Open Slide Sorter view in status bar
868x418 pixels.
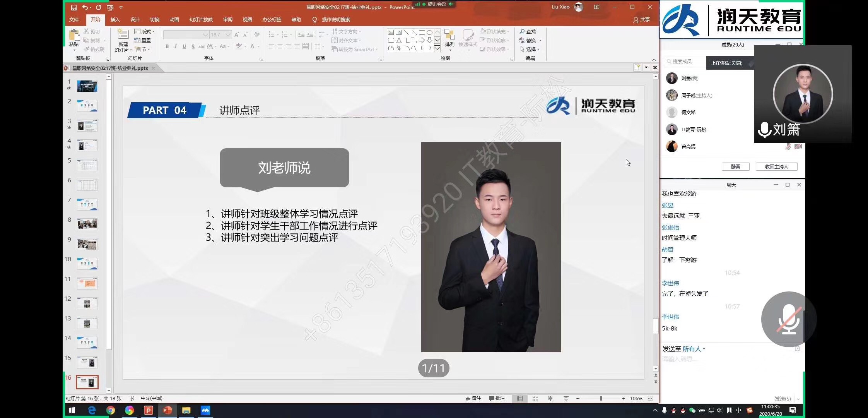[x=535, y=398]
